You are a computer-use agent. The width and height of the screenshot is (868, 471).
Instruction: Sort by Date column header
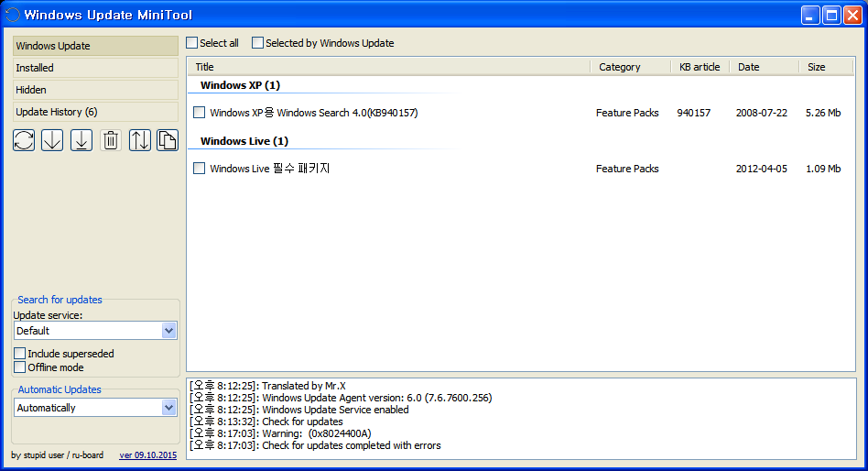[x=764, y=67]
